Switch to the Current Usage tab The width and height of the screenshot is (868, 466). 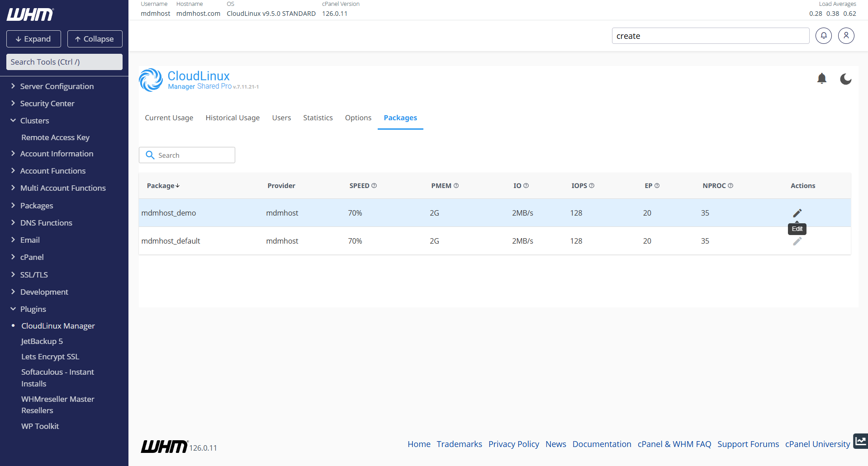(x=169, y=118)
